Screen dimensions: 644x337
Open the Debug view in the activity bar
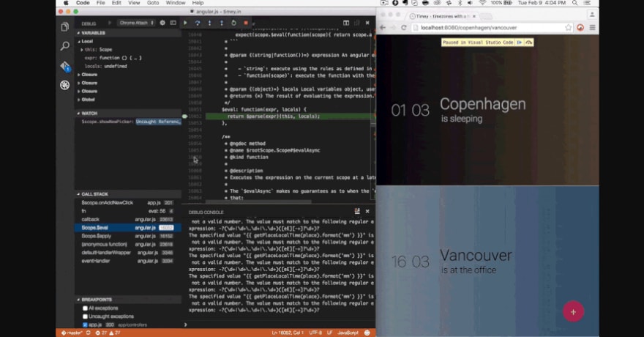(x=65, y=85)
